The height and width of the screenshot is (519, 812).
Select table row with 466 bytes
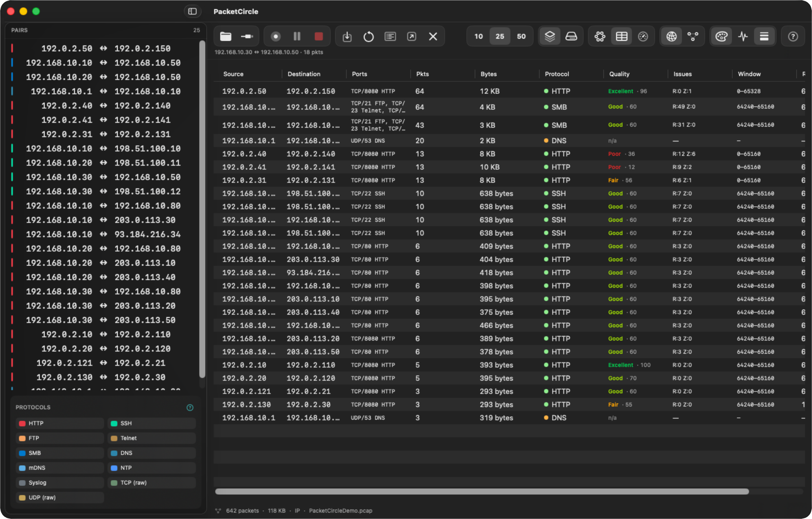click(x=509, y=325)
